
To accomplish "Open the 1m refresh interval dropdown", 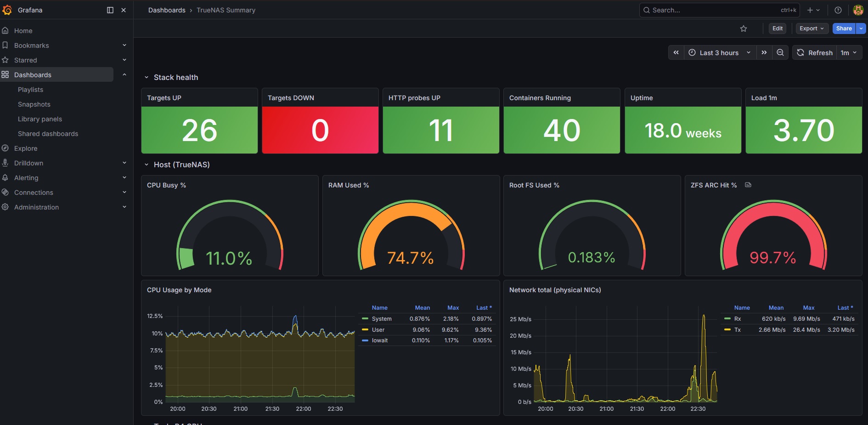I will [849, 52].
